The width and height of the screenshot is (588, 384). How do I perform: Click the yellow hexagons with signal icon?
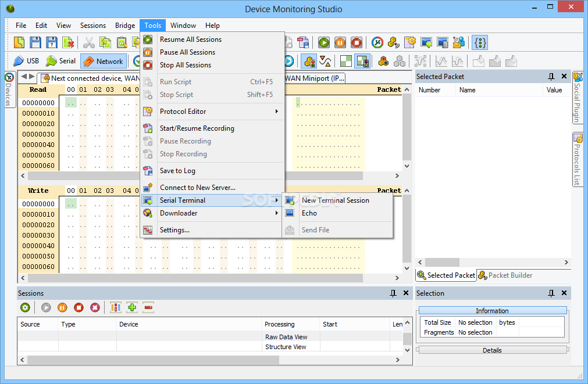[393, 42]
